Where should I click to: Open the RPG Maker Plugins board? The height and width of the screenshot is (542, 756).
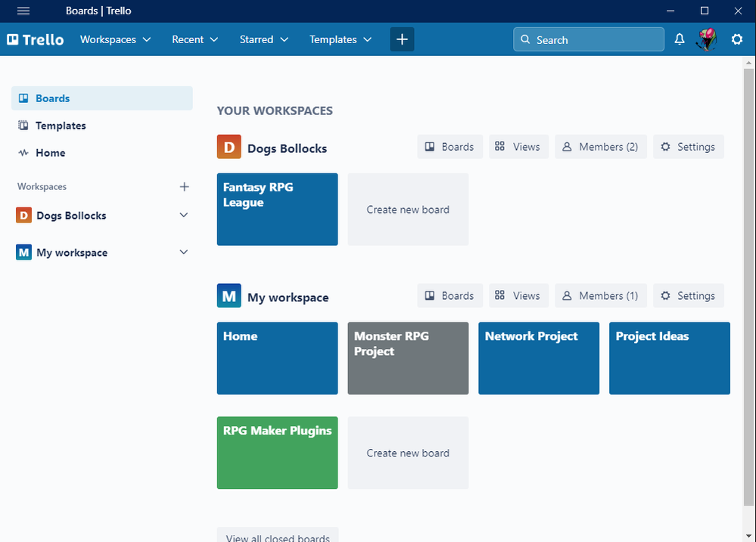277,453
